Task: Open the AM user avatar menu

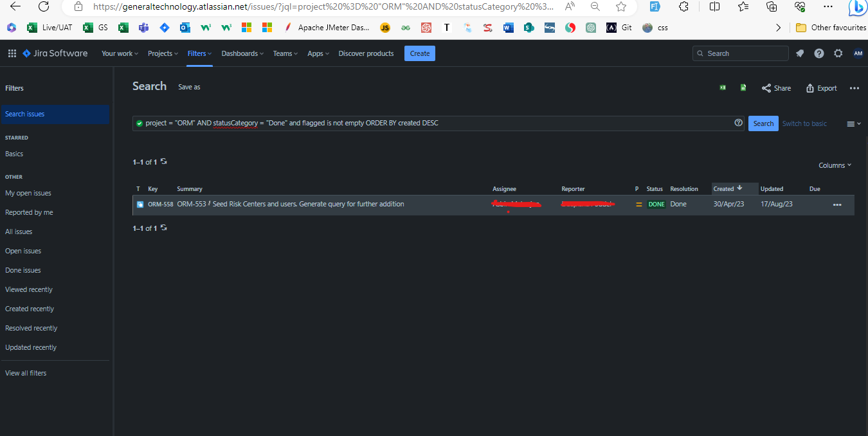Action: 858,53
